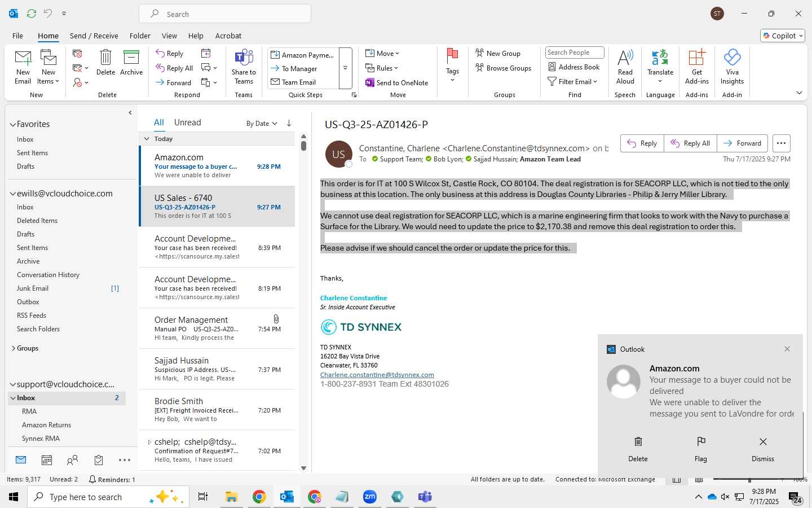Open the By Date sort dropdown
This screenshot has height=508, width=812.
tap(262, 124)
